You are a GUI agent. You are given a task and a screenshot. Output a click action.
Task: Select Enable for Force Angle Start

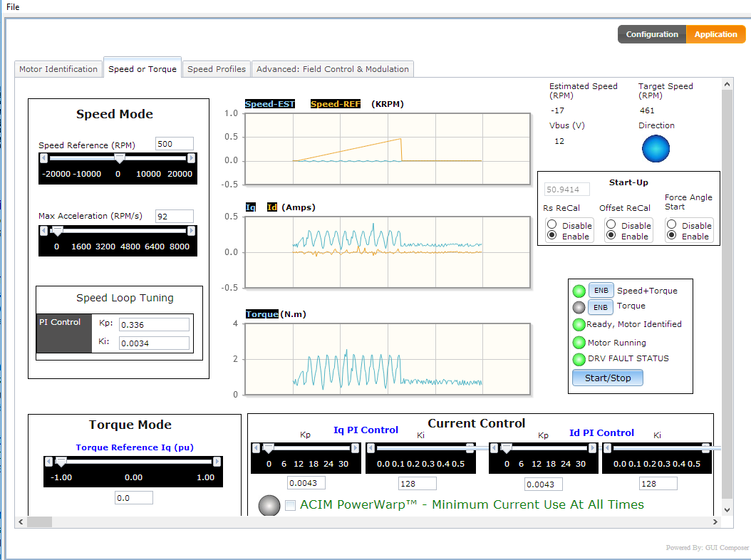pos(671,235)
